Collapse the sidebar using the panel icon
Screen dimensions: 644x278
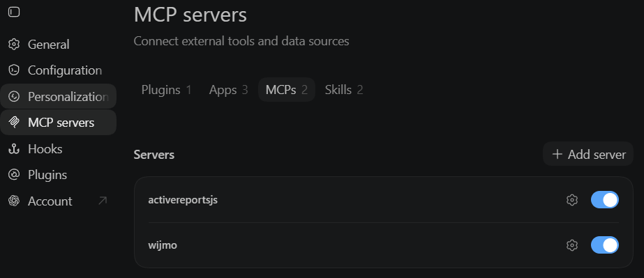point(14,12)
